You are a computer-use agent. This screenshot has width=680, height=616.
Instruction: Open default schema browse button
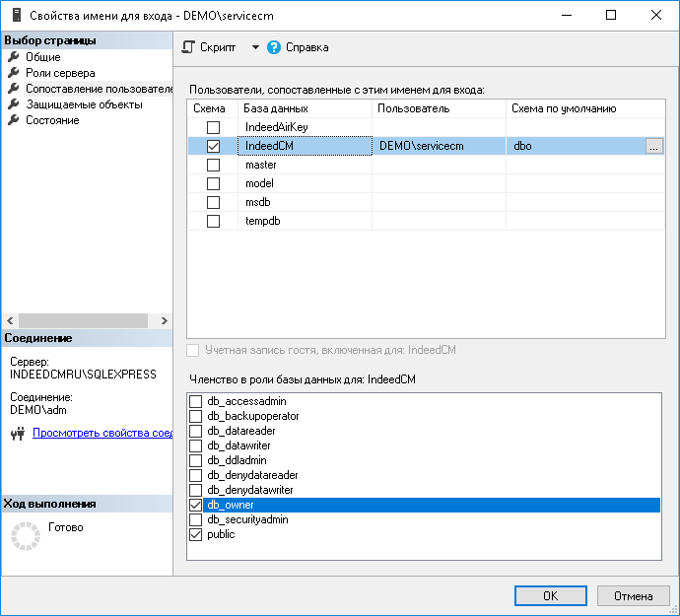click(654, 146)
